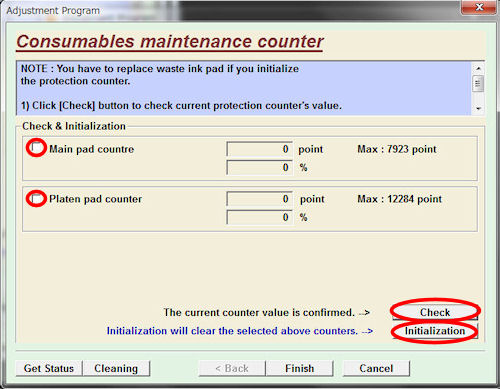500x389 pixels.
Task: Click the Consumables maintenance counter heading
Action: pyautogui.click(x=170, y=42)
